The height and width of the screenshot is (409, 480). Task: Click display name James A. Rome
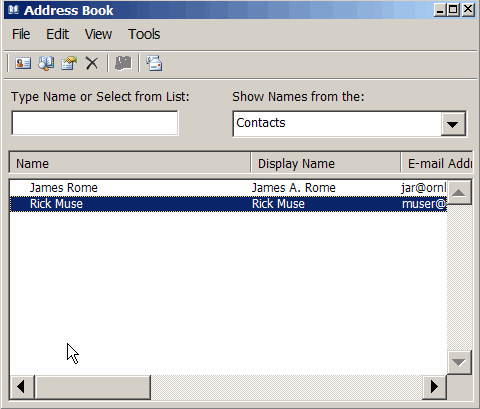293,188
